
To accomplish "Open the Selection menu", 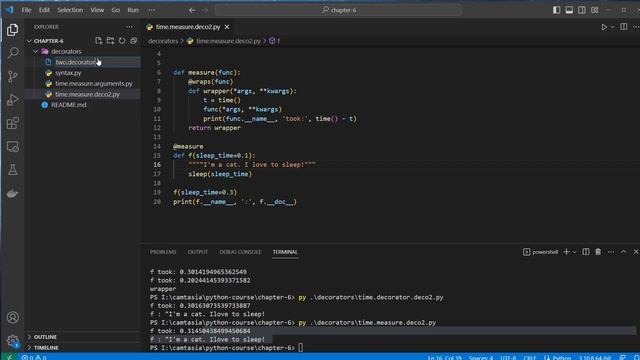I will (70, 10).
